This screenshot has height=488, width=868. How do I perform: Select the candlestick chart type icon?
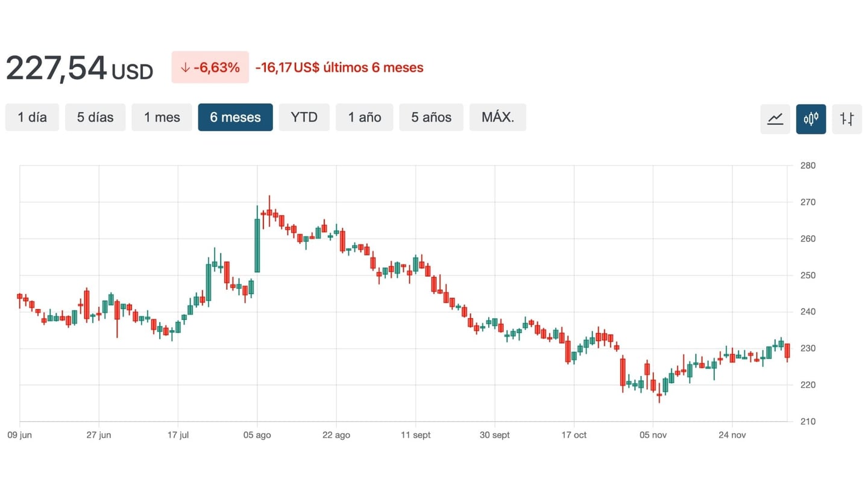pos(811,118)
